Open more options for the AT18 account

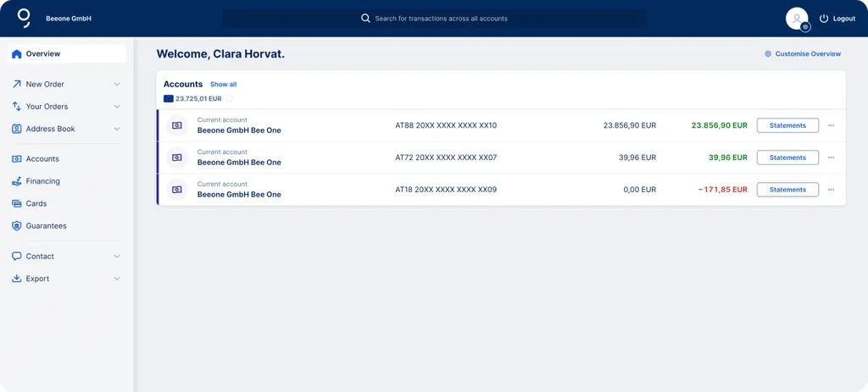[831, 190]
